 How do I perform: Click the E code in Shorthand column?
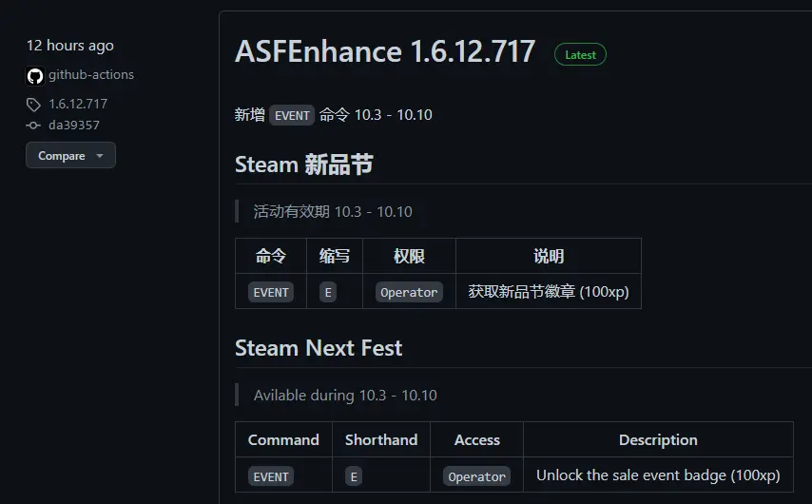coord(354,476)
